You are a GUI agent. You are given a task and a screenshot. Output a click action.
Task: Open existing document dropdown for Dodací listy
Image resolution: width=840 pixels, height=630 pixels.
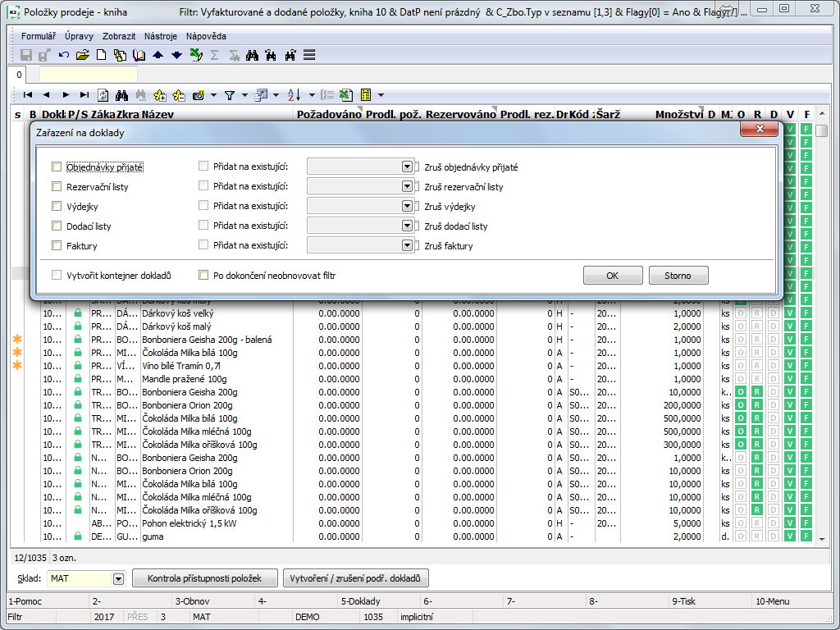point(407,226)
